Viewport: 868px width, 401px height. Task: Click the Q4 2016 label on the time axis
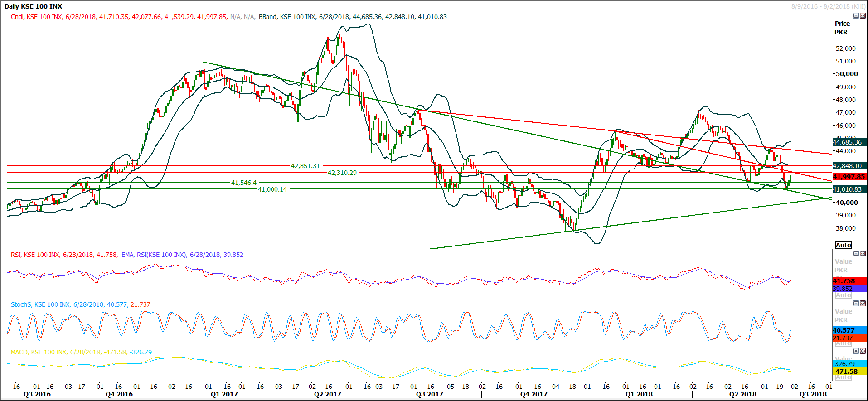point(119,394)
